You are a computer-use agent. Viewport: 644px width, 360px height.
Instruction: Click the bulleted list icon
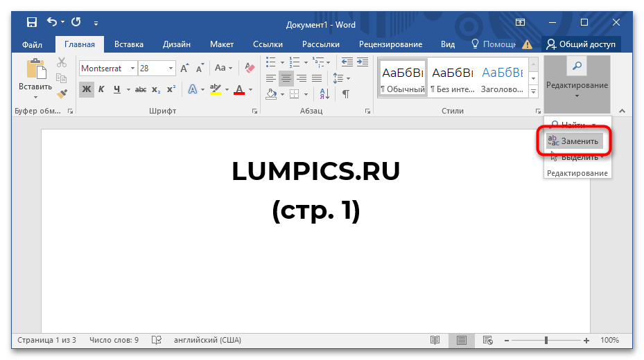coord(270,62)
